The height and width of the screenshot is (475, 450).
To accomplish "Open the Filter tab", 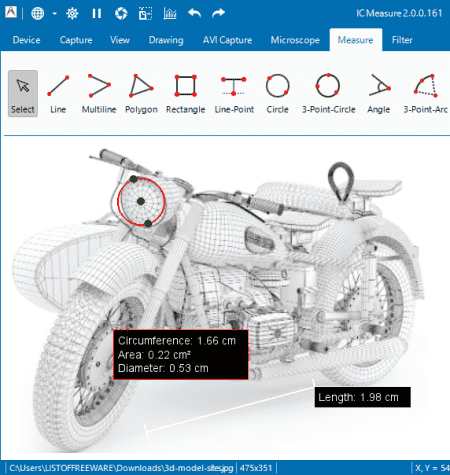I will tap(402, 40).
